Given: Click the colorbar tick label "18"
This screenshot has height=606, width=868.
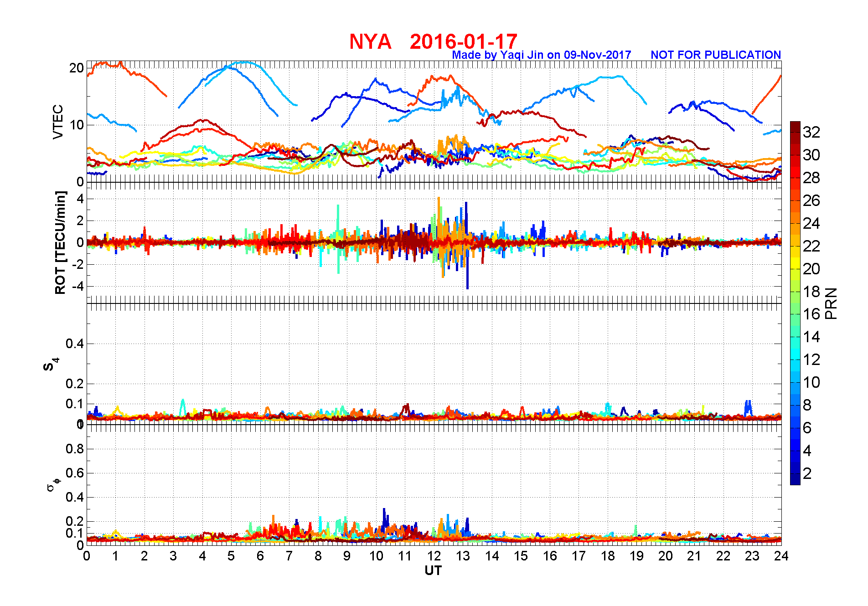Looking at the screenshot, I should [x=811, y=292].
